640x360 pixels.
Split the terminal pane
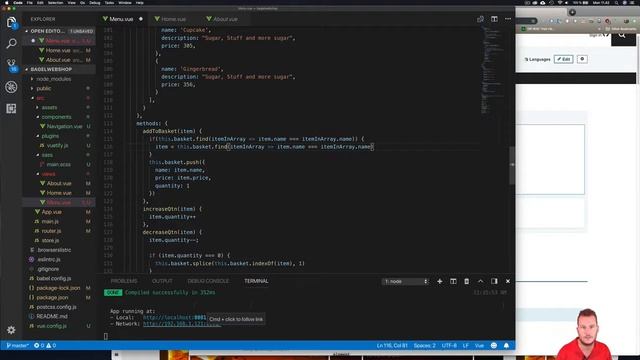coord(453,281)
